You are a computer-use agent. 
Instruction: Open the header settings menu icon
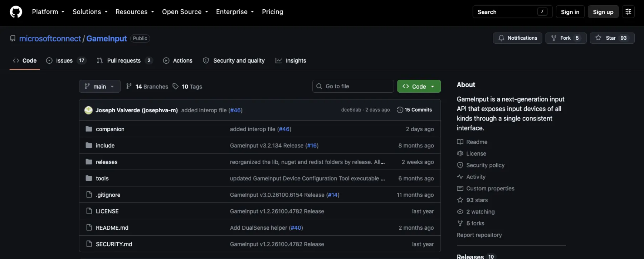628,12
